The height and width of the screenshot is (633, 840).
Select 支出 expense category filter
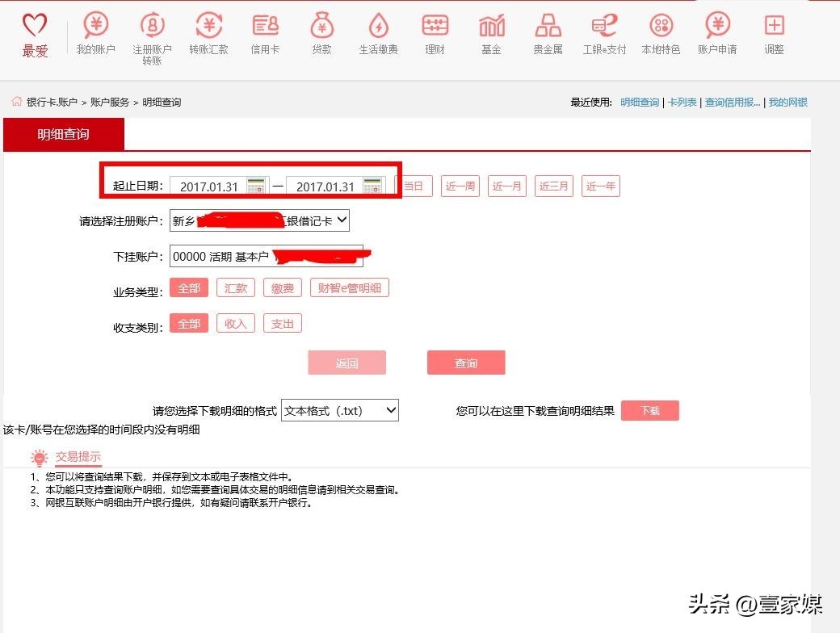pos(282,324)
